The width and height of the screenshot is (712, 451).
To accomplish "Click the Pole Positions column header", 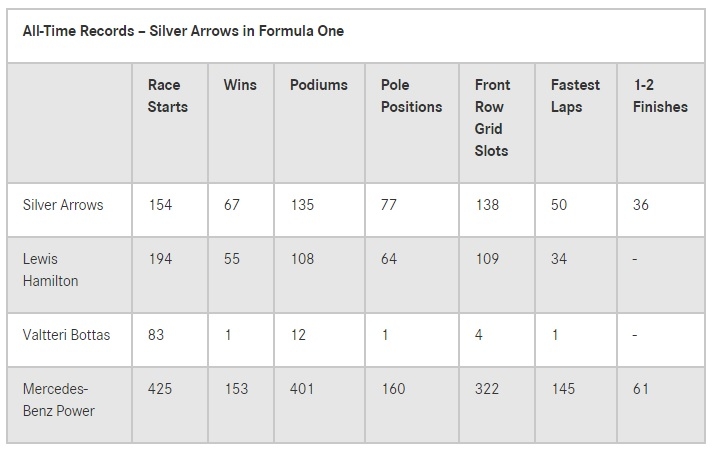I will click(x=411, y=96).
